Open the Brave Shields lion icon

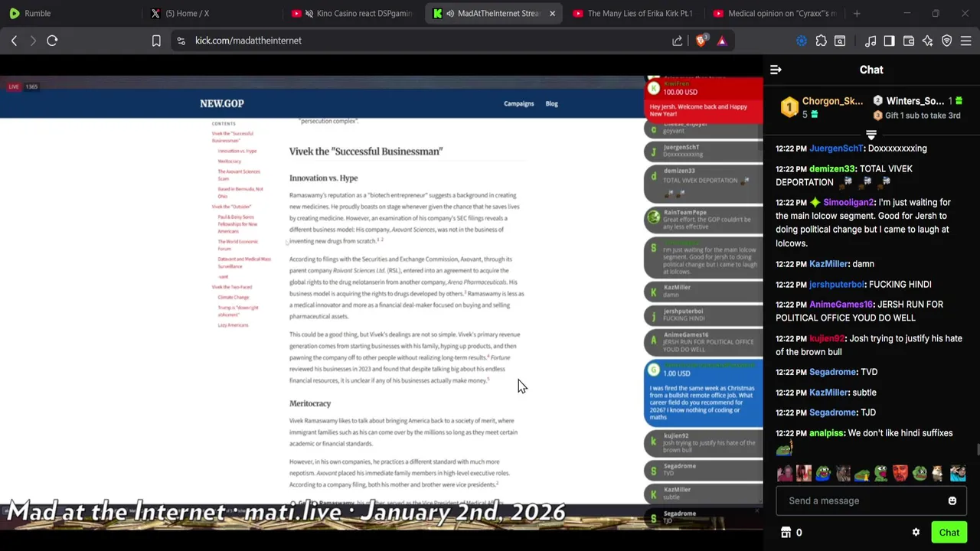tap(701, 41)
